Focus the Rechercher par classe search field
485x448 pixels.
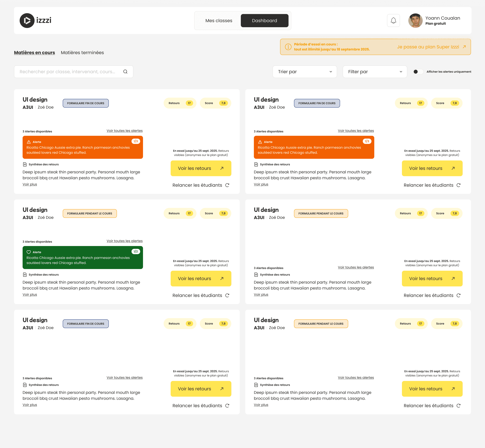tap(68, 72)
